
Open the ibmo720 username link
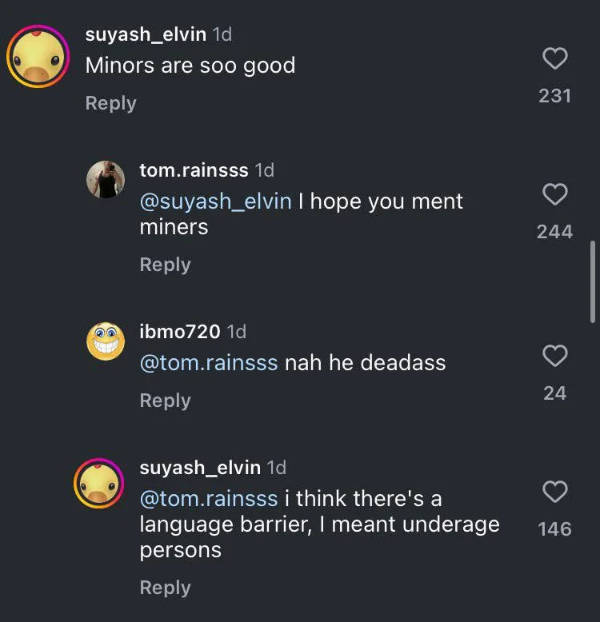click(179, 331)
